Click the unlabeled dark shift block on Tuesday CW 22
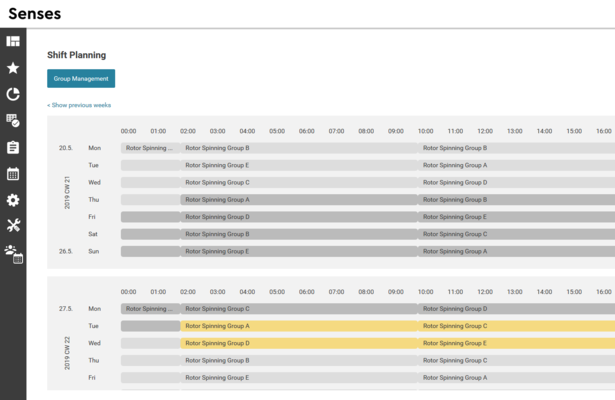The image size is (615, 400). [x=150, y=326]
